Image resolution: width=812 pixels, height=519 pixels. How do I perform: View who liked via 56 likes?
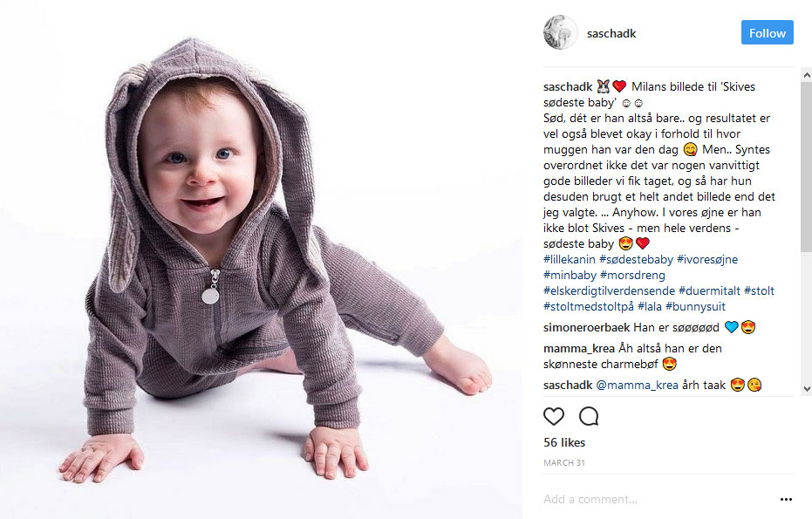pos(564,442)
